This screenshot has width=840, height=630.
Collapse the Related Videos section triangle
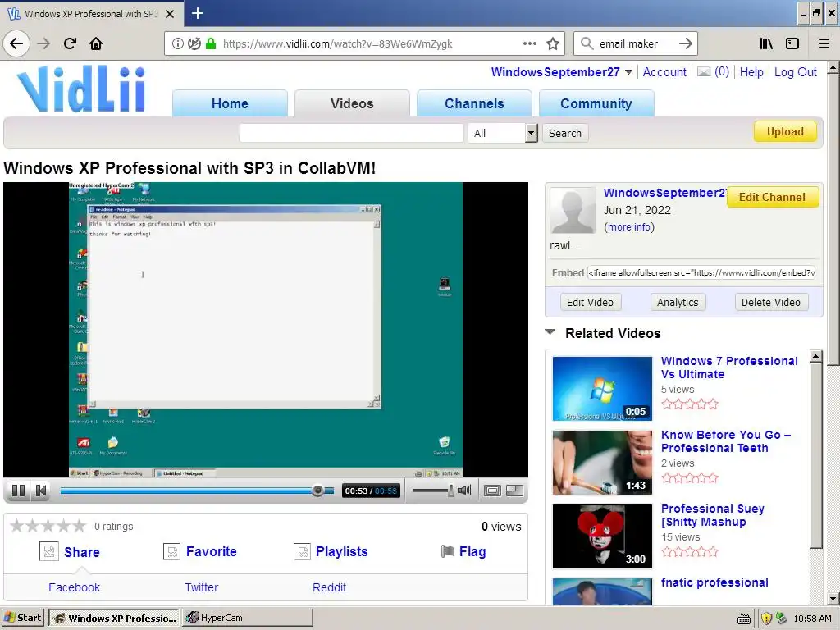click(x=550, y=332)
